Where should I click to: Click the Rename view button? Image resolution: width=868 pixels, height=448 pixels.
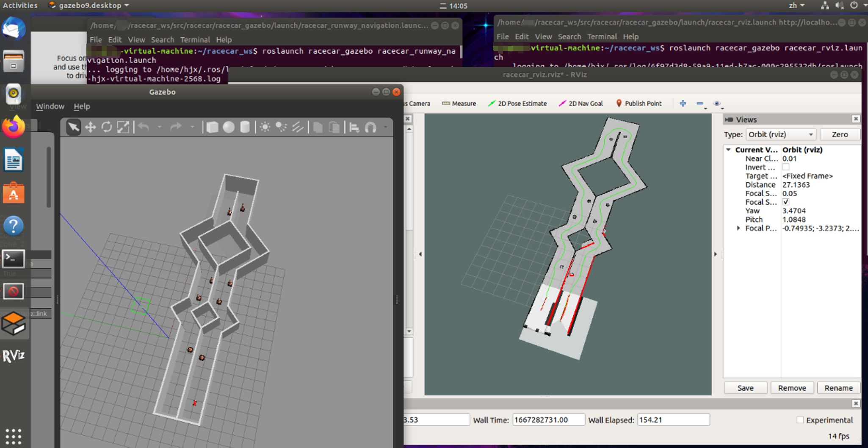tap(838, 388)
